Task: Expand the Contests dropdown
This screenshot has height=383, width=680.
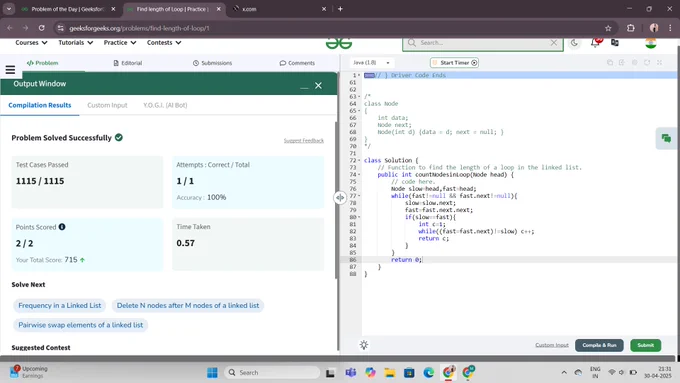Action: point(164,43)
